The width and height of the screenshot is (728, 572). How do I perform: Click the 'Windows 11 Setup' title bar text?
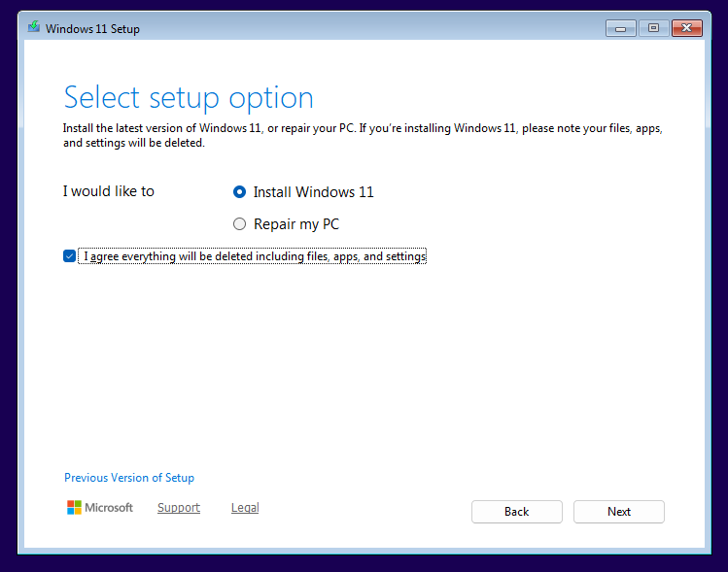point(93,29)
